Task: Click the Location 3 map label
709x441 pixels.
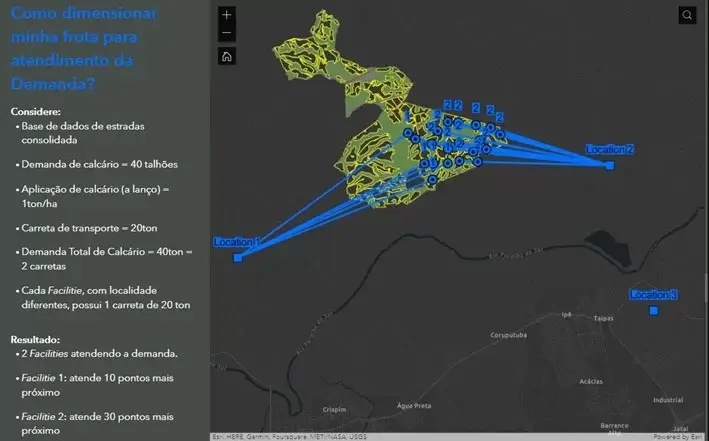Action: (653, 295)
